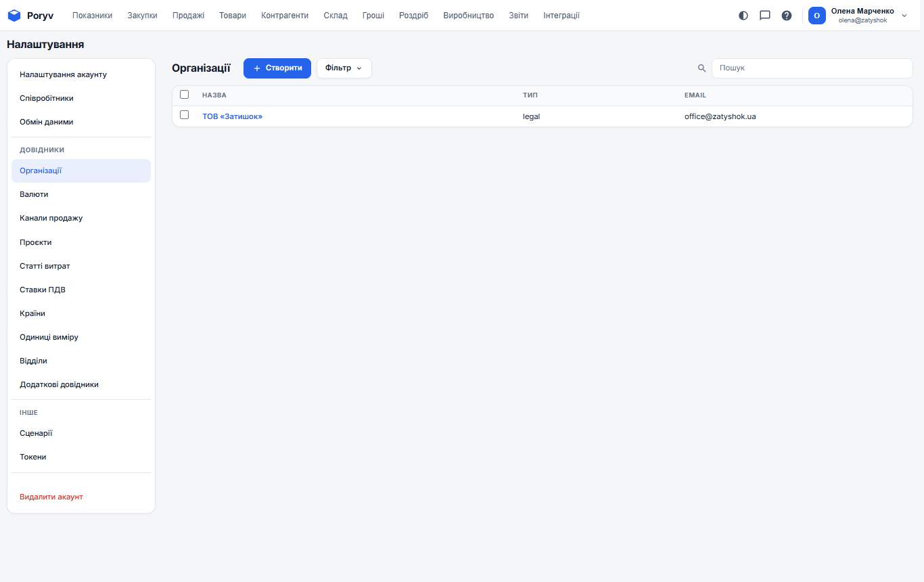Image resolution: width=924 pixels, height=582 pixels.
Task: Select Канали продажу in sidebar
Action: (81, 218)
